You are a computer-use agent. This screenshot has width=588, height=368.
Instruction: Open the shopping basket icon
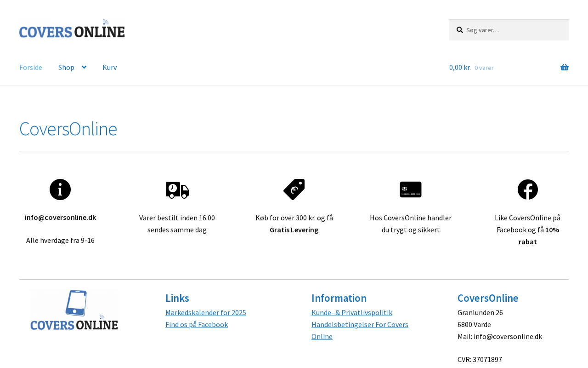[x=564, y=68]
